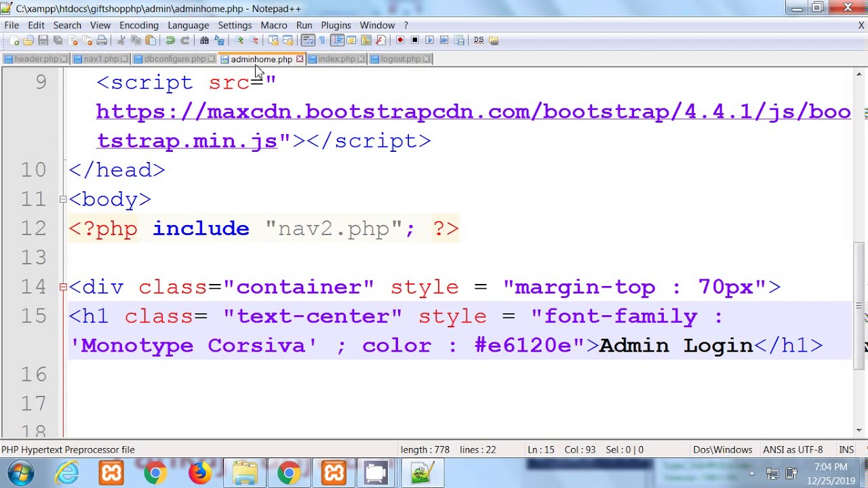Open the Macro menu

pyautogui.click(x=274, y=25)
